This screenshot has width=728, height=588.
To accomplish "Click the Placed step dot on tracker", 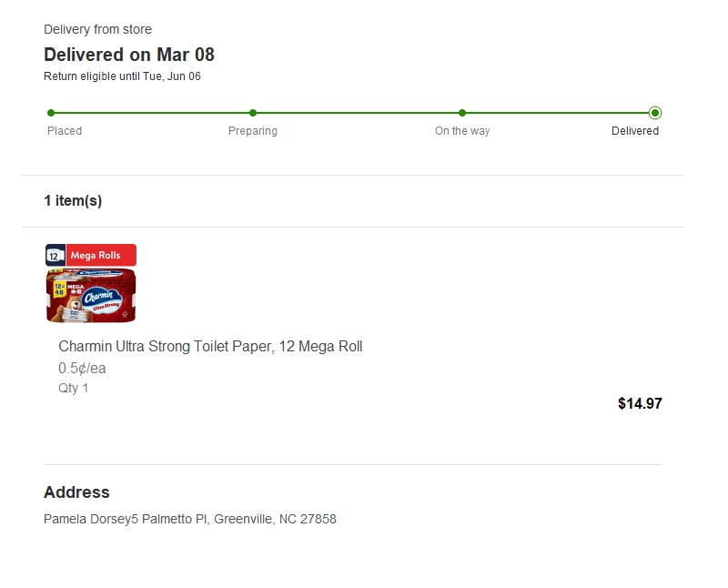I will point(51,113).
